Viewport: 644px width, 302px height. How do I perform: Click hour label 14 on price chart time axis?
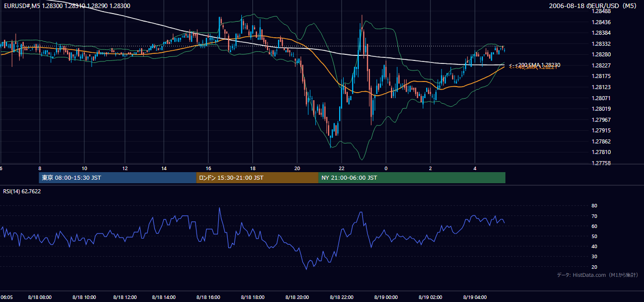click(164, 168)
